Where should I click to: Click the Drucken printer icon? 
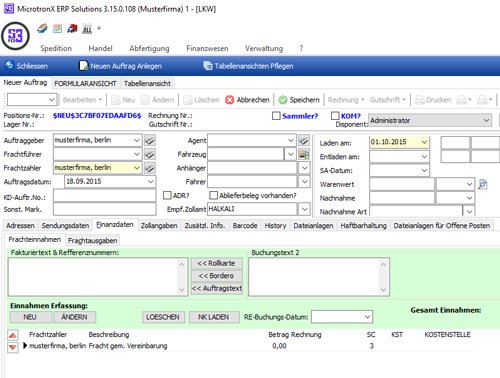pos(419,100)
